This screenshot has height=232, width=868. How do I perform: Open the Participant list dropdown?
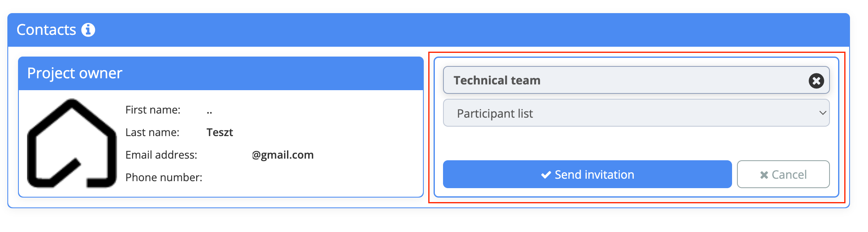[636, 113]
